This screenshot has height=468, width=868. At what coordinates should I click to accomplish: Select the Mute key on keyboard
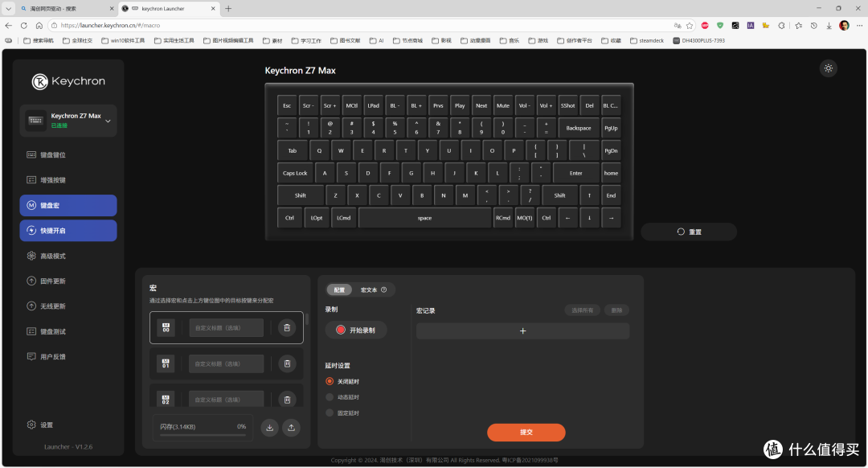tap(502, 106)
